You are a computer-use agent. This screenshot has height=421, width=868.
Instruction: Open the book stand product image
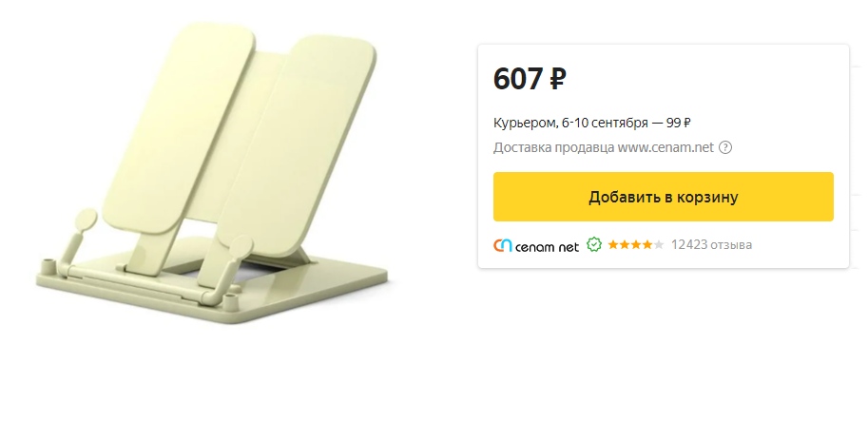[x=213, y=173]
